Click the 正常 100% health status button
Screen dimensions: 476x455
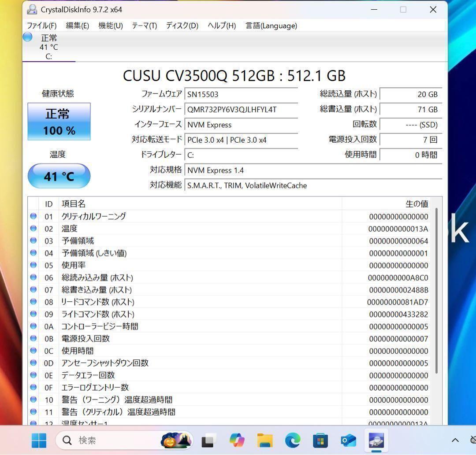pos(59,122)
